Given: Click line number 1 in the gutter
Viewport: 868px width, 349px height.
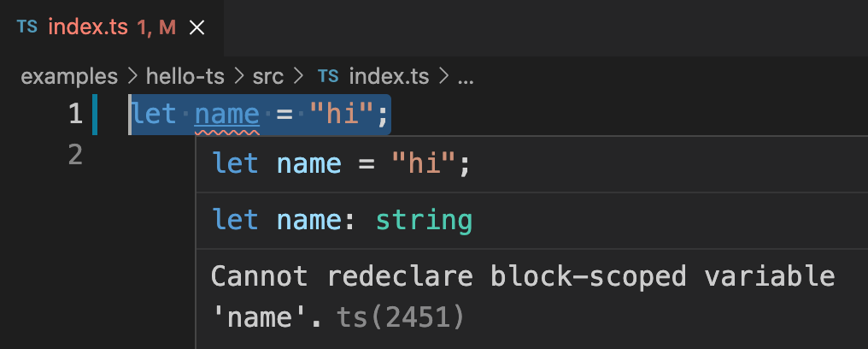Looking at the screenshot, I should [x=75, y=114].
